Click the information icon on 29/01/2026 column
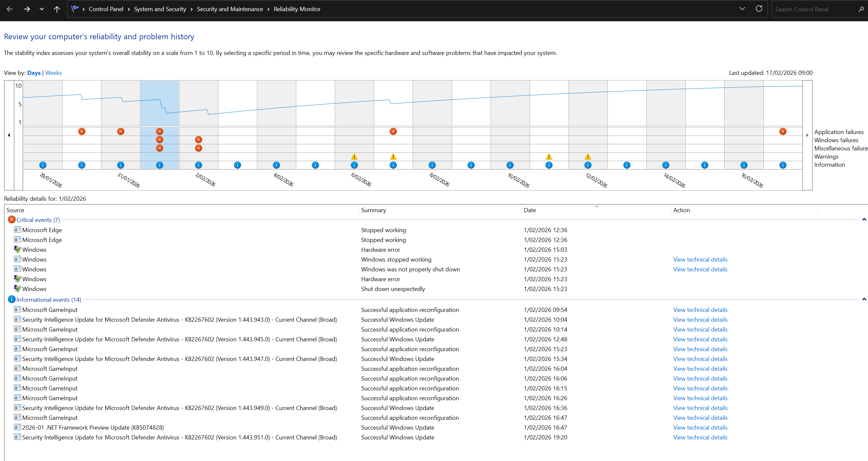868x461 pixels. click(43, 165)
